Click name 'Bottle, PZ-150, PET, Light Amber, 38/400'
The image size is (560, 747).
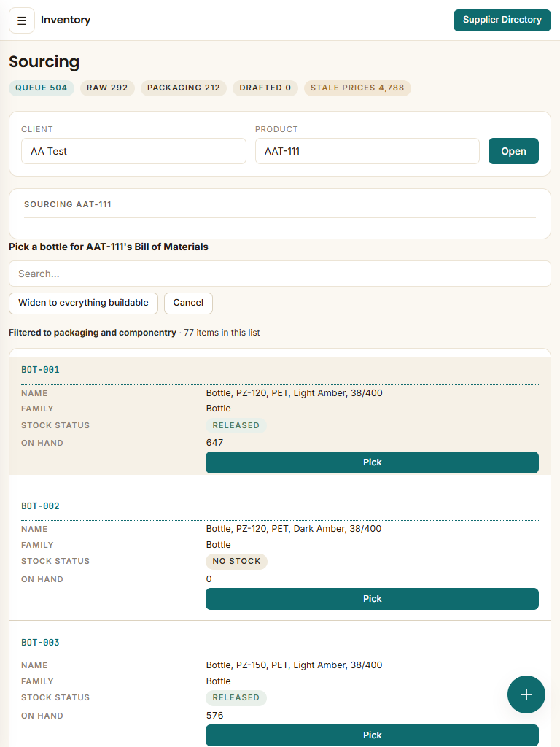(295, 665)
